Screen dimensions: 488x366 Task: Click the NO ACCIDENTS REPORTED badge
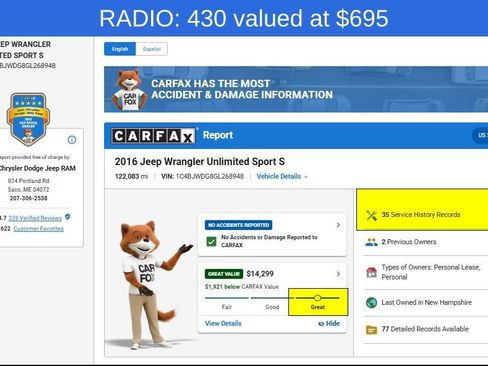[x=238, y=225]
